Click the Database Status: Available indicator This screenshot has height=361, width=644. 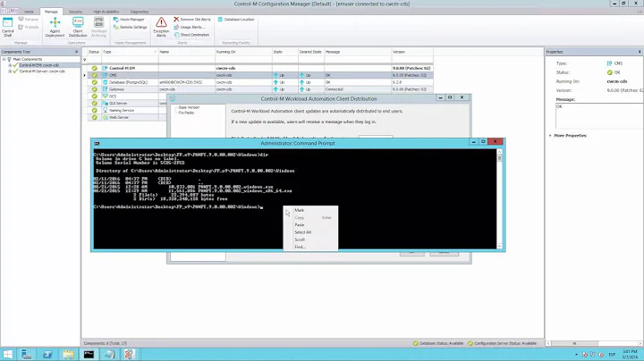click(437, 343)
